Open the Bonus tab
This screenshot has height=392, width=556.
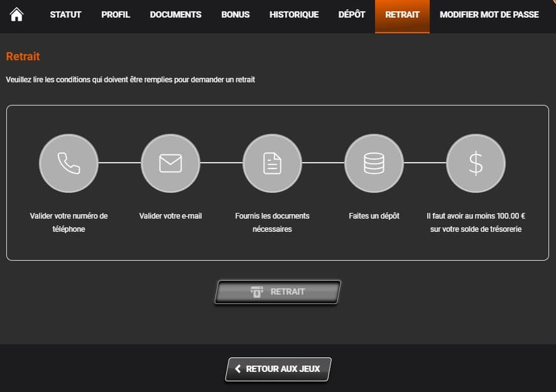click(236, 15)
